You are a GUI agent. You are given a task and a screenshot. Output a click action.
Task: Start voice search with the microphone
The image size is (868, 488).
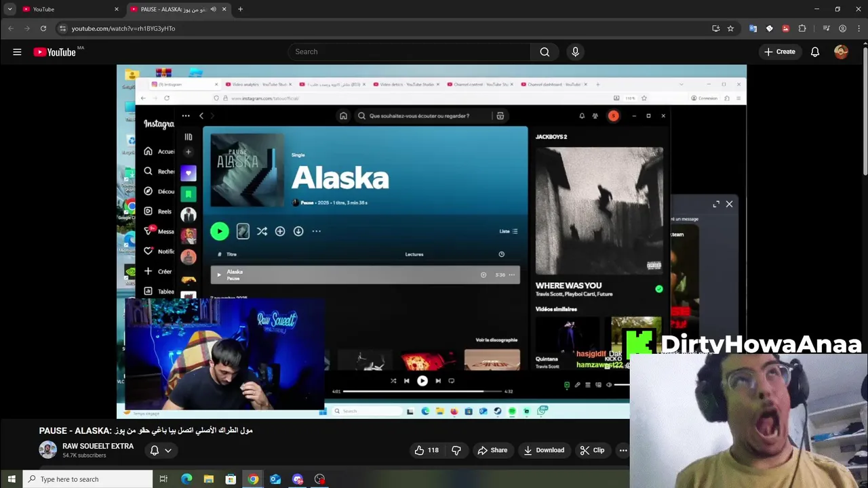tap(575, 52)
